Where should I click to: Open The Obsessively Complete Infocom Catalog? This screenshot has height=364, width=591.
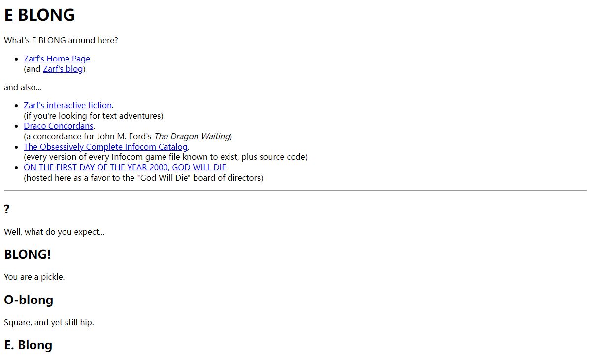coord(106,147)
